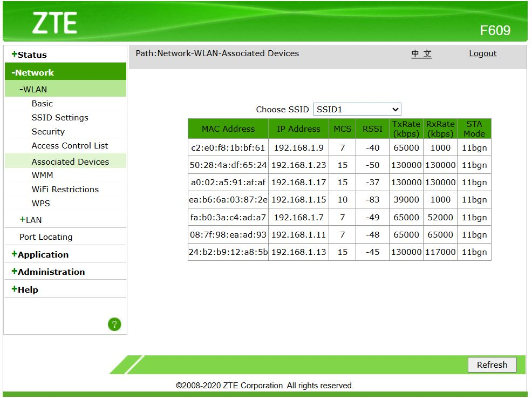Image resolution: width=532 pixels, height=398 pixels.
Task: Go to SSID Settings page
Action: point(60,118)
